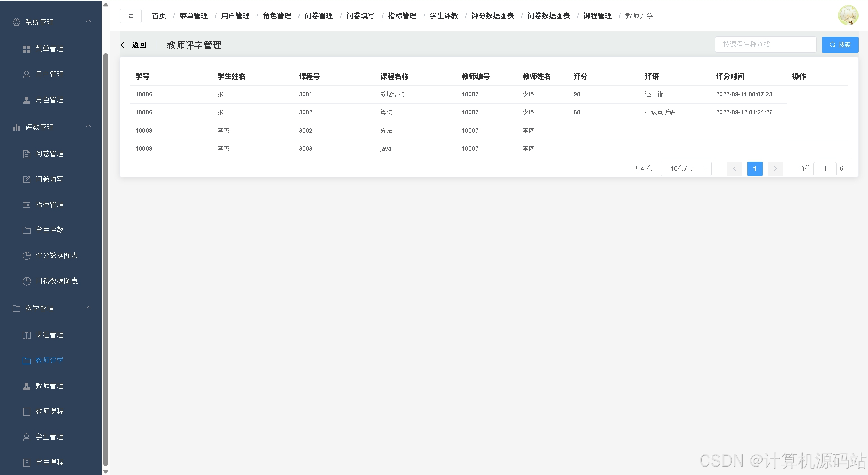Click comment text 还不错
Screen dimensions: 868x475
pos(654,94)
